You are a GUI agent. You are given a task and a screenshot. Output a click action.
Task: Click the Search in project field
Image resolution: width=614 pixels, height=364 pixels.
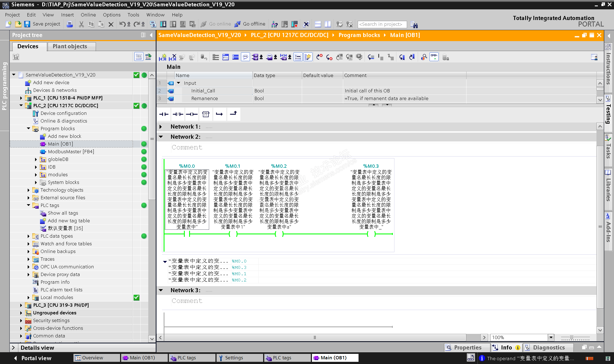click(382, 24)
